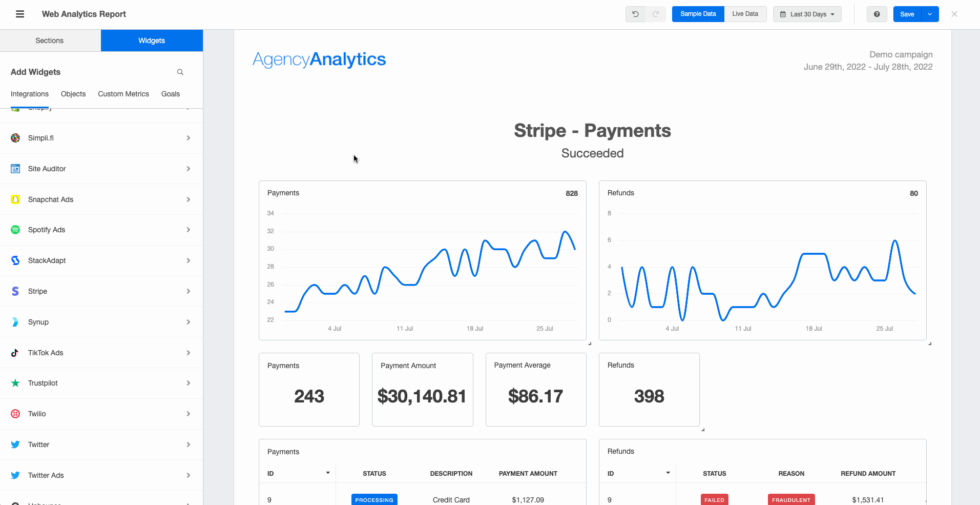Click the Trustpilot star icon
This screenshot has width=980, height=505.
(x=15, y=383)
